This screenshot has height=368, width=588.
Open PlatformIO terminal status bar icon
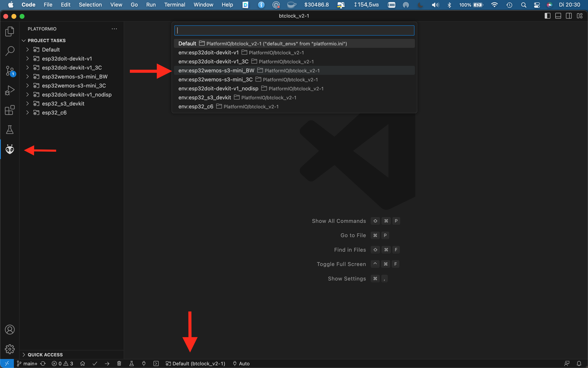[x=156, y=363]
